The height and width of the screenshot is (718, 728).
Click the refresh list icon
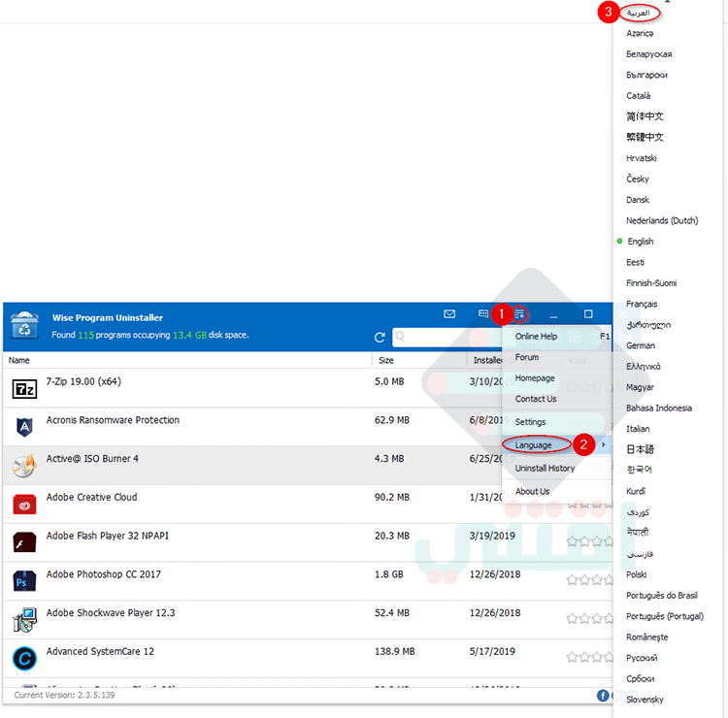tap(380, 338)
